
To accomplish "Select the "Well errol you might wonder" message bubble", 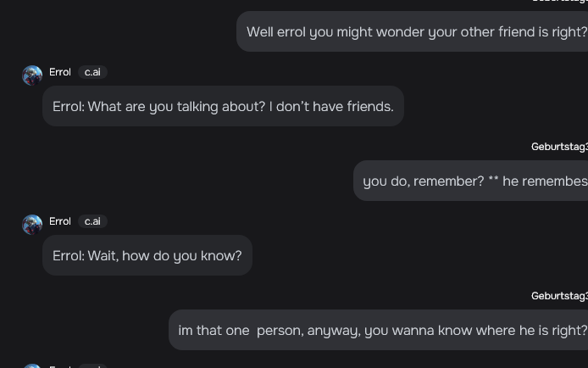I will 412,31.
